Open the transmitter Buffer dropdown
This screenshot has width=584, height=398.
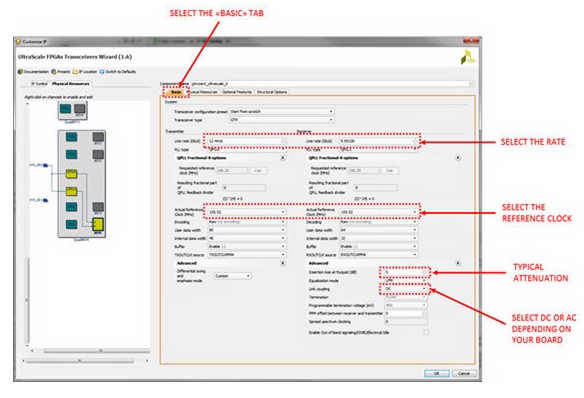point(247,246)
